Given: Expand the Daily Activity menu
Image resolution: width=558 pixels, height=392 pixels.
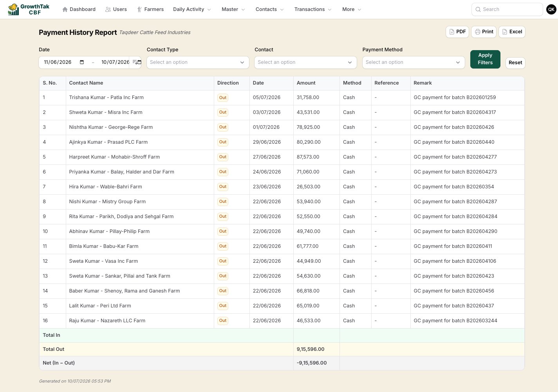Looking at the screenshot, I should [x=192, y=9].
